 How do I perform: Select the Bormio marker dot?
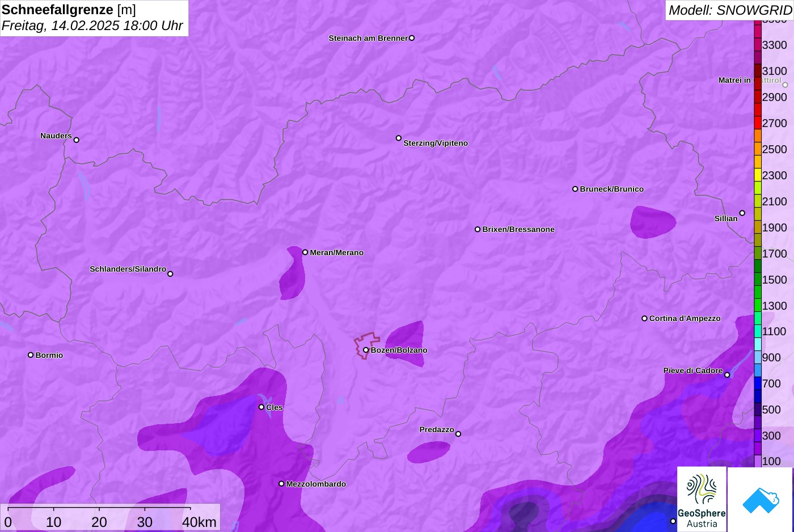31,355
